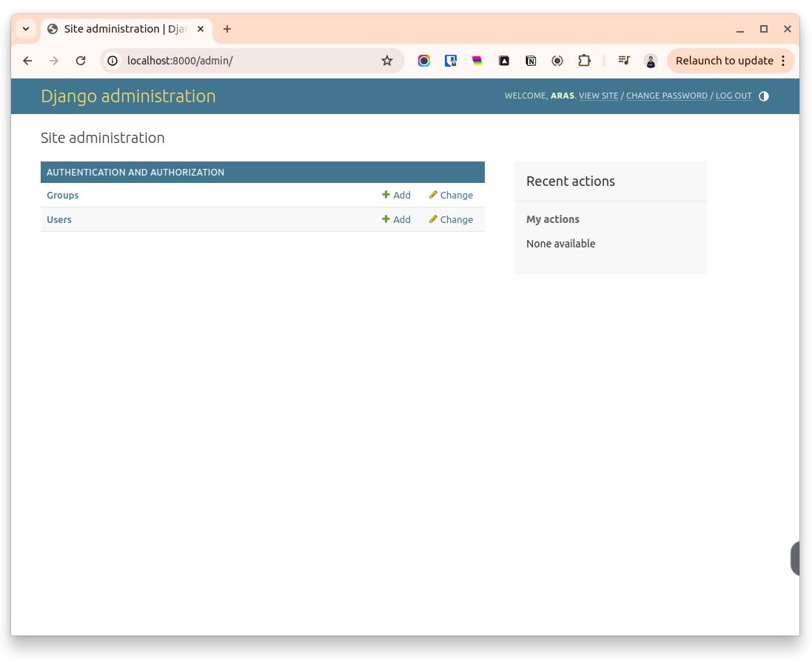Open the colorful circle extension icon
The height and width of the screenshot is (660, 812).
coord(424,61)
